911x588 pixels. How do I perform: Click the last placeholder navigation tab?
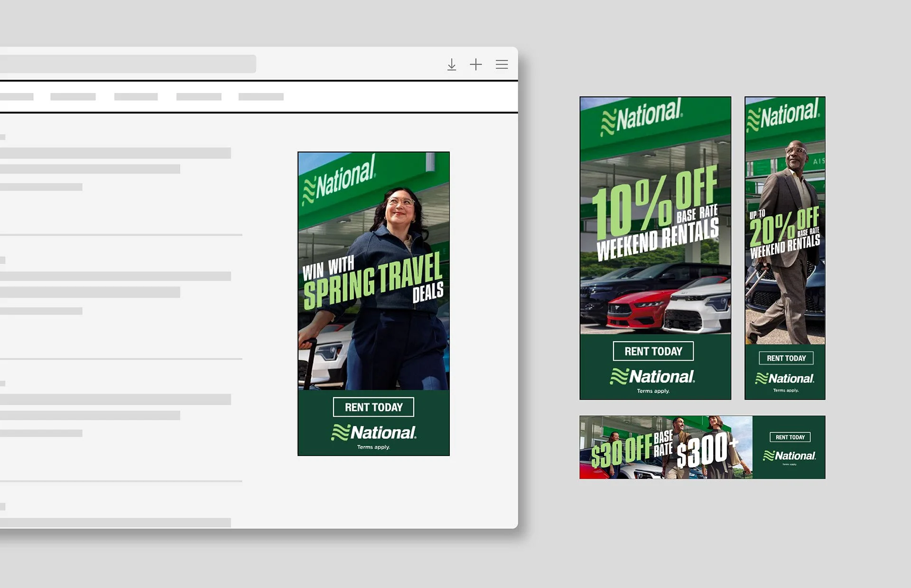pos(260,97)
